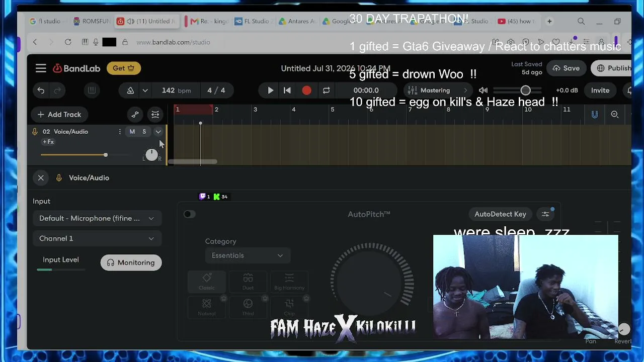Viewport: 644px width, 362px height.
Task: Solo the Voice/Audio track
Action: tap(144, 132)
